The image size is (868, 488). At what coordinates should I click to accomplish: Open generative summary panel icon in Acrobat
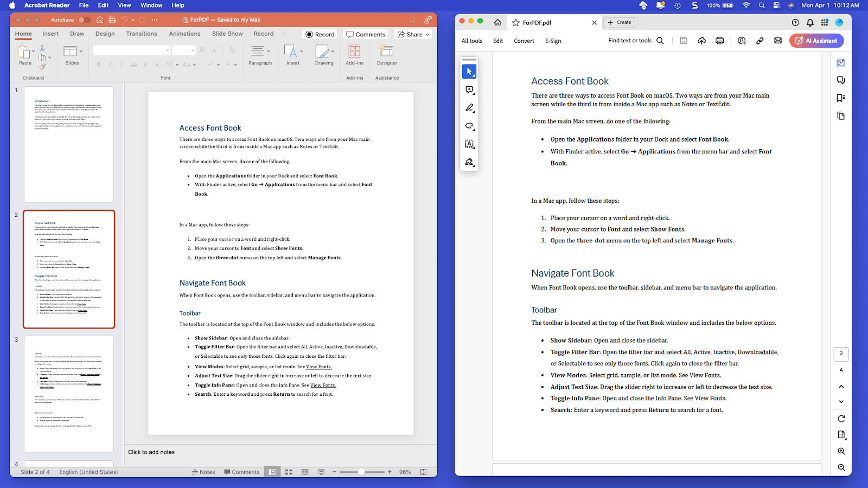tap(841, 63)
